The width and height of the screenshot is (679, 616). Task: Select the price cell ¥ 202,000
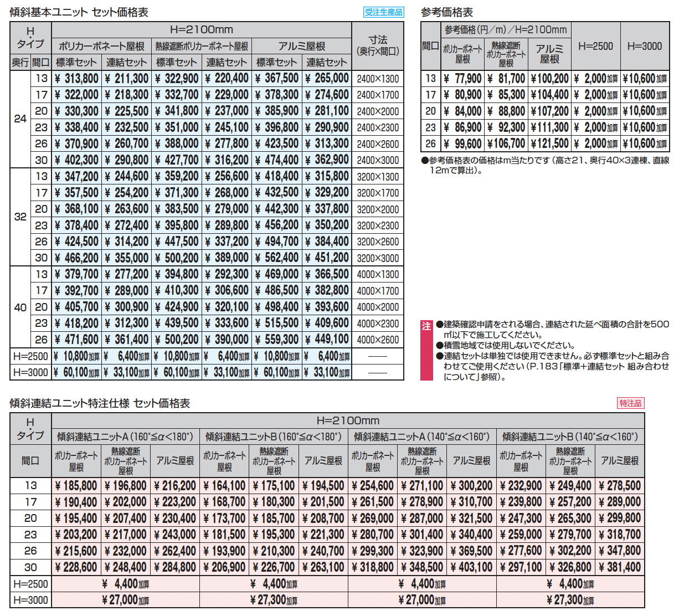pos(126,502)
